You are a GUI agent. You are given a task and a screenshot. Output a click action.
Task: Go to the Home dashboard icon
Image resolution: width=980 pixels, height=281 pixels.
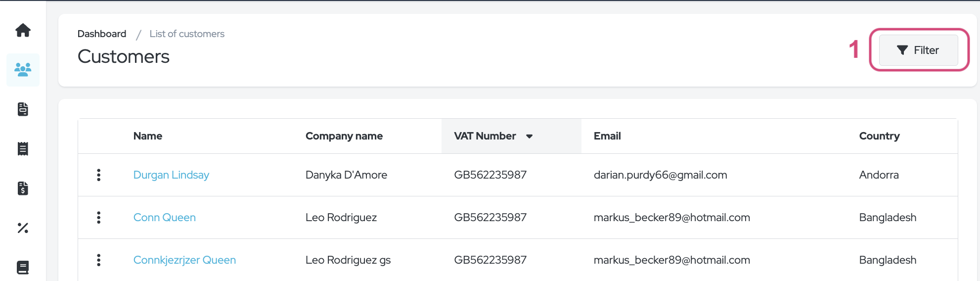[23, 30]
